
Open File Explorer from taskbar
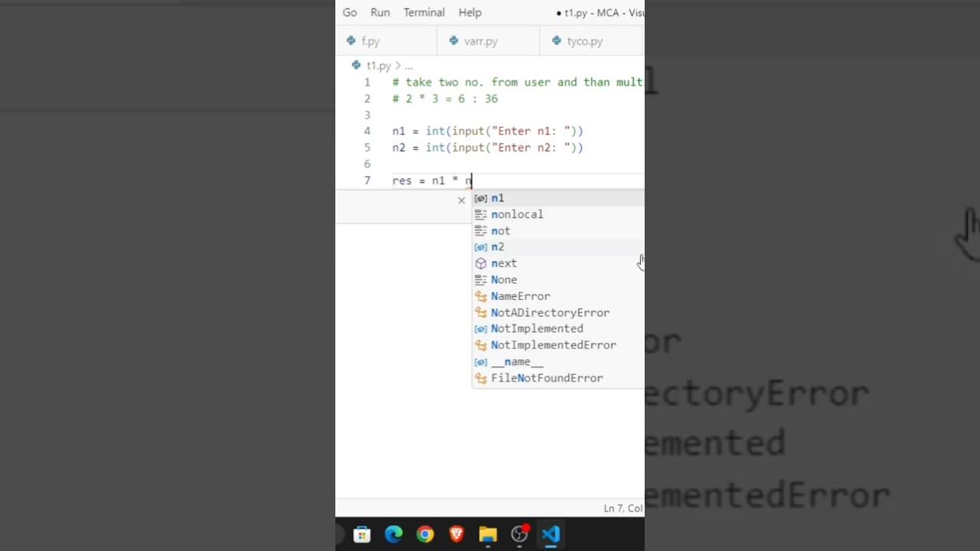click(488, 534)
